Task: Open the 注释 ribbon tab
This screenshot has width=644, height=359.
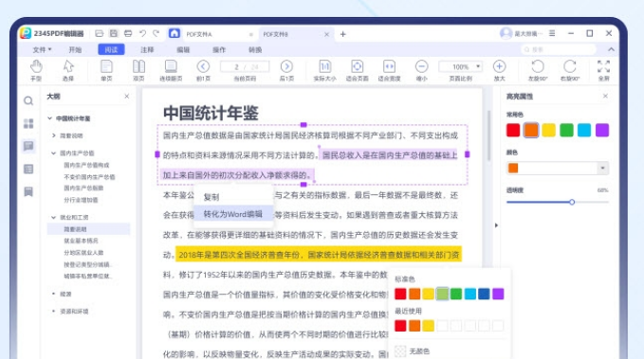Action: point(147,49)
